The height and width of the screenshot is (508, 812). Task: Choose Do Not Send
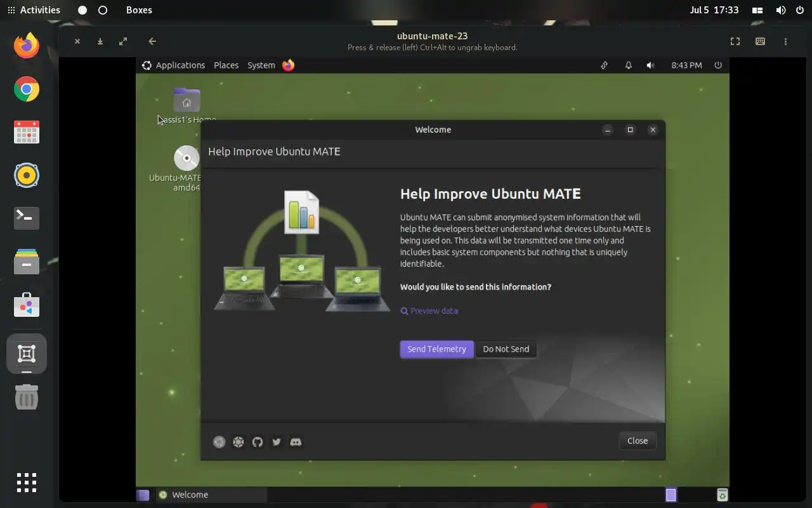506,349
